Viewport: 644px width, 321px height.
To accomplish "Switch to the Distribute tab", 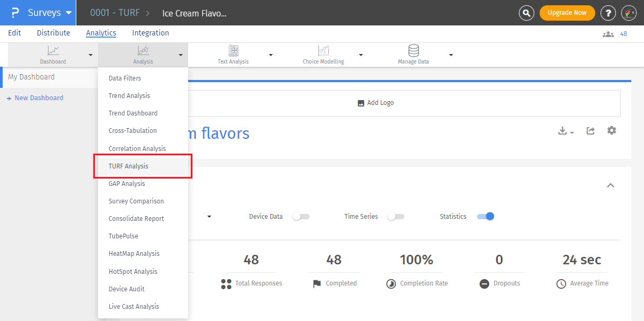I will point(54,33).
